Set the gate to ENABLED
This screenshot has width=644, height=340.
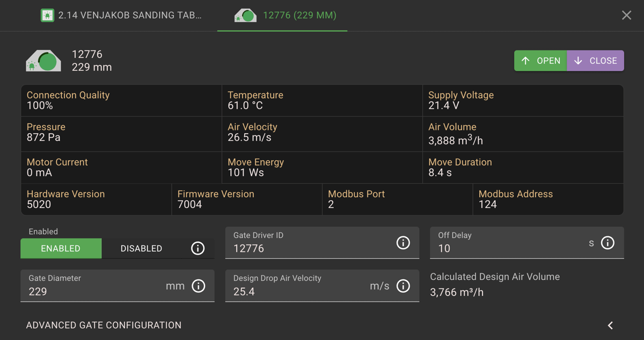tap(61, 248)
